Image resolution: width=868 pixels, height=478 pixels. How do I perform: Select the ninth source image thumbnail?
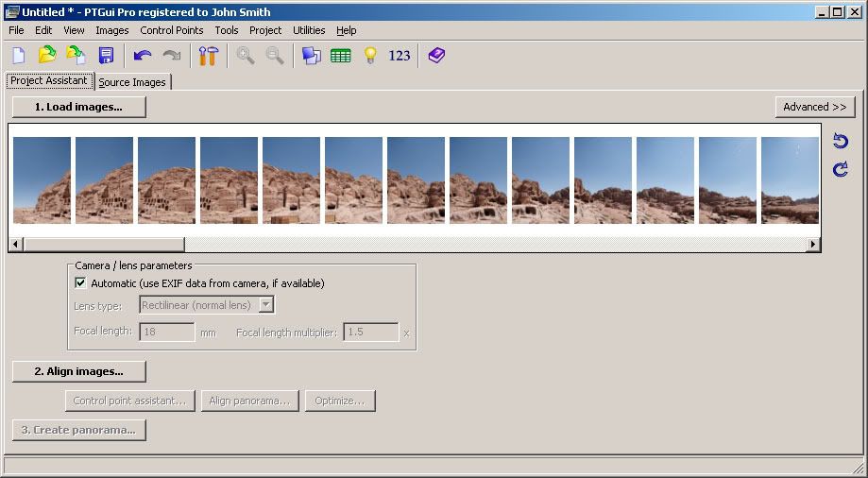[540, 180]
